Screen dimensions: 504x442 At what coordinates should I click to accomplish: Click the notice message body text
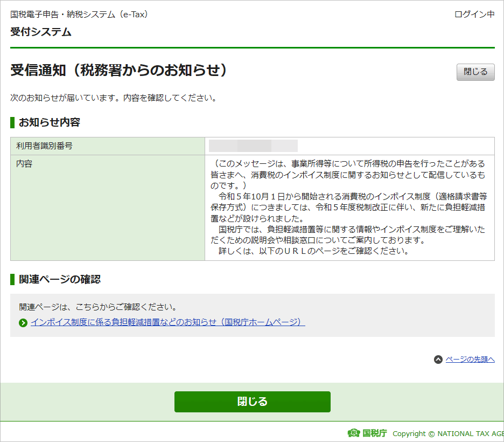point(349,207)
